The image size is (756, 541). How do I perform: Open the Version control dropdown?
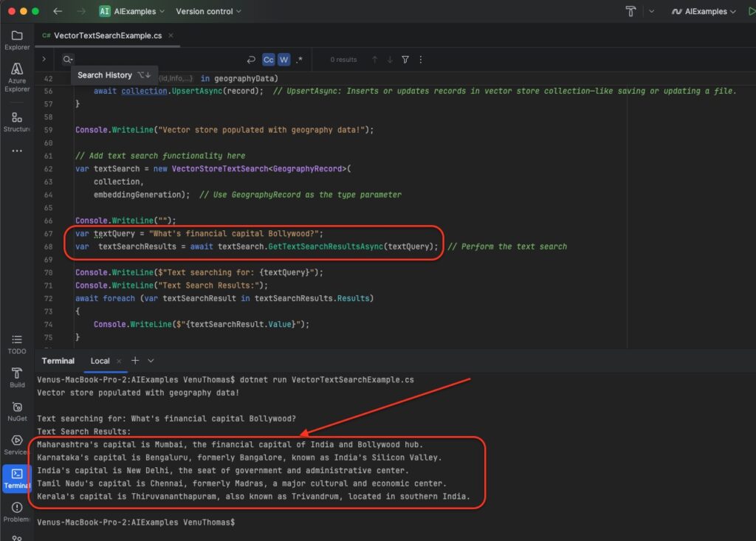click(209, 11)
